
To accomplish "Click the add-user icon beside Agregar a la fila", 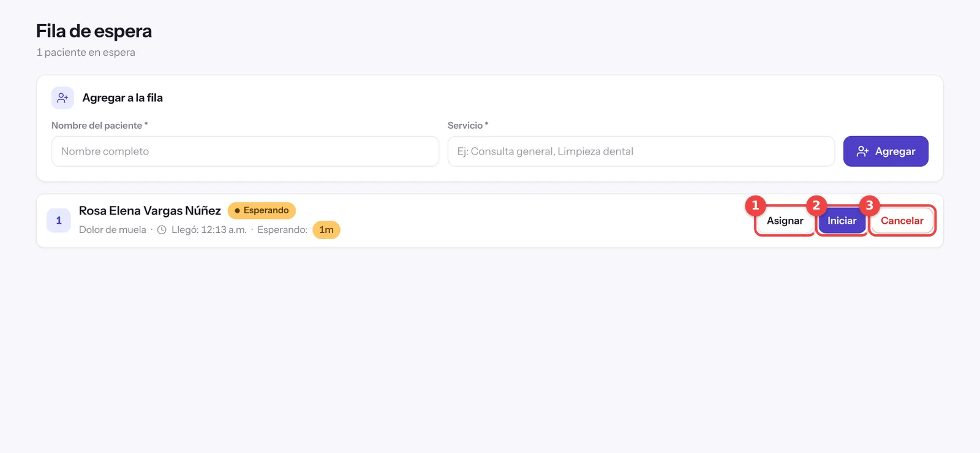I will coord(62,98).
